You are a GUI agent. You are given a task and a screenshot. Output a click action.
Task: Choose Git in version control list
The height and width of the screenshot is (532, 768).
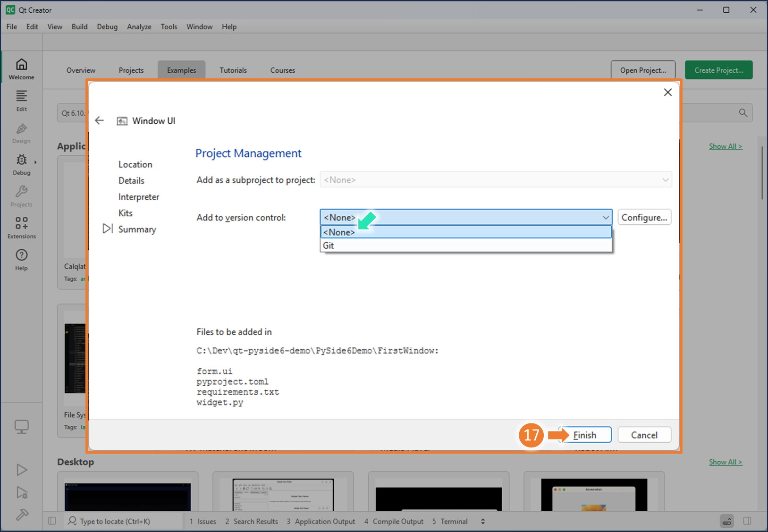point(466,245)
